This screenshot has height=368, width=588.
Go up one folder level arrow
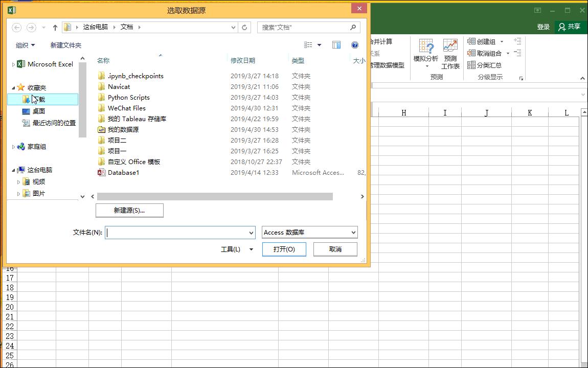[55, 28]
